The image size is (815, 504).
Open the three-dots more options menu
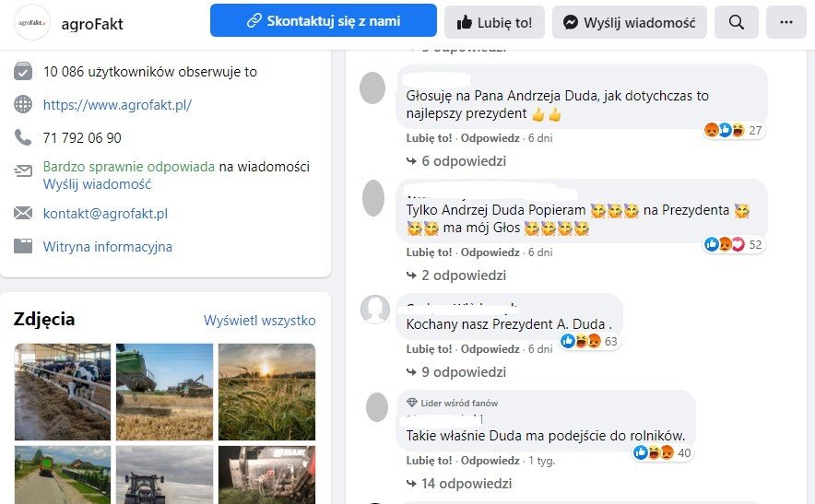click(x=785, y=22)
